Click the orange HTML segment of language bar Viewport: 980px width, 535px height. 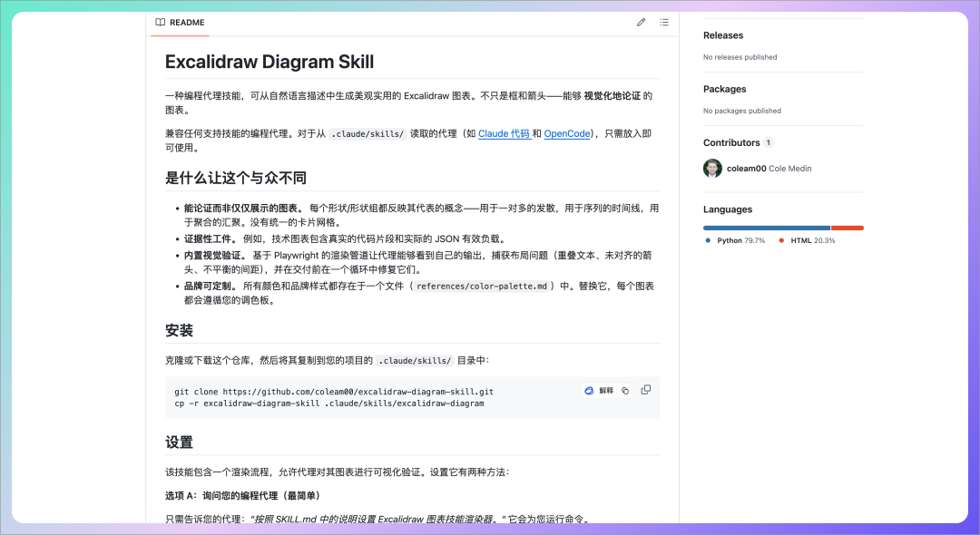[847, 228]
